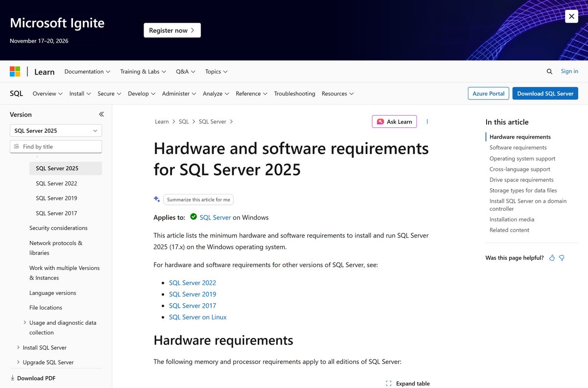
Task: Expand the Administer menu
Action: [179, 94]
